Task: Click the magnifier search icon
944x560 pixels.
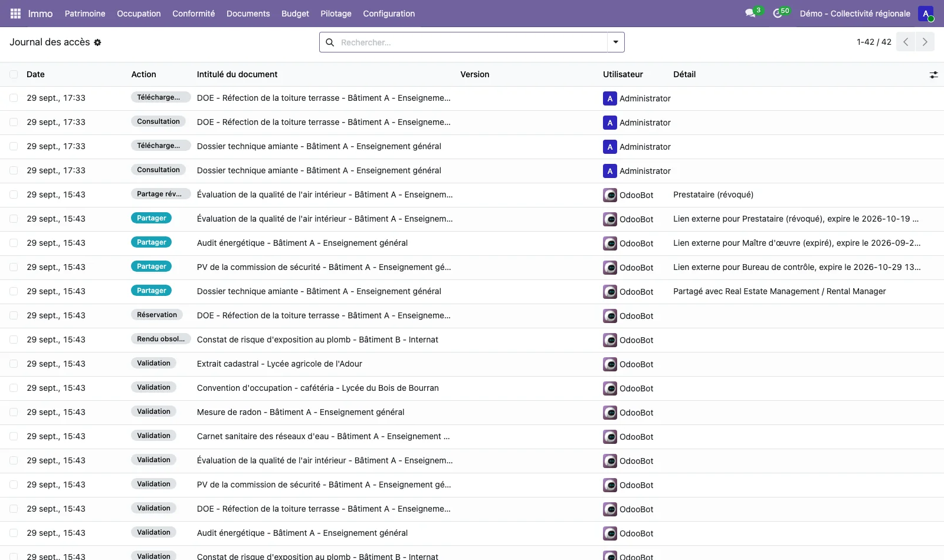Action: point(330,42)
